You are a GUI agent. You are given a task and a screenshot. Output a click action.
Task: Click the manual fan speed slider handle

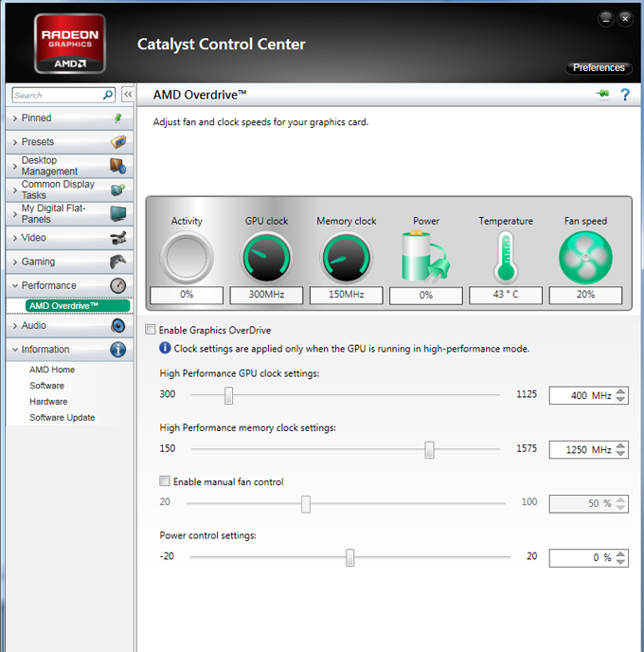tap(305, 504)
